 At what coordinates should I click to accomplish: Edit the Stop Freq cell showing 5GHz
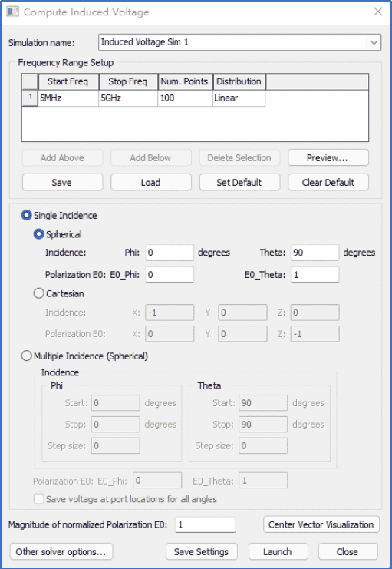[x=128, y=98]
